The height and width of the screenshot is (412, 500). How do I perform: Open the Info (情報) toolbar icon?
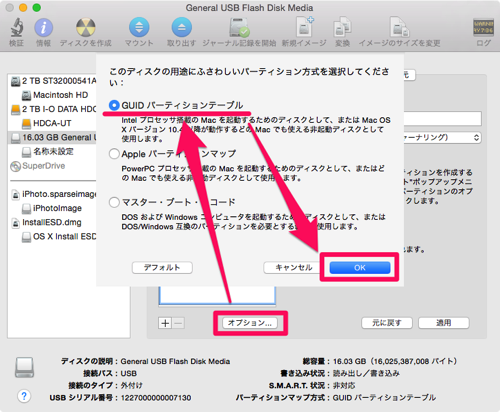43,27
